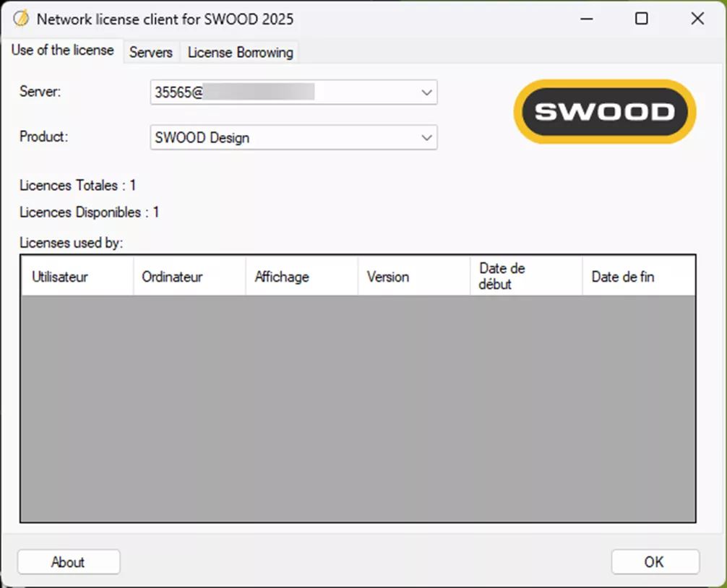Viewport: 727px width, 588px height.
Task: Click the Utilisateur column header
Action: (x=76, y=276)
